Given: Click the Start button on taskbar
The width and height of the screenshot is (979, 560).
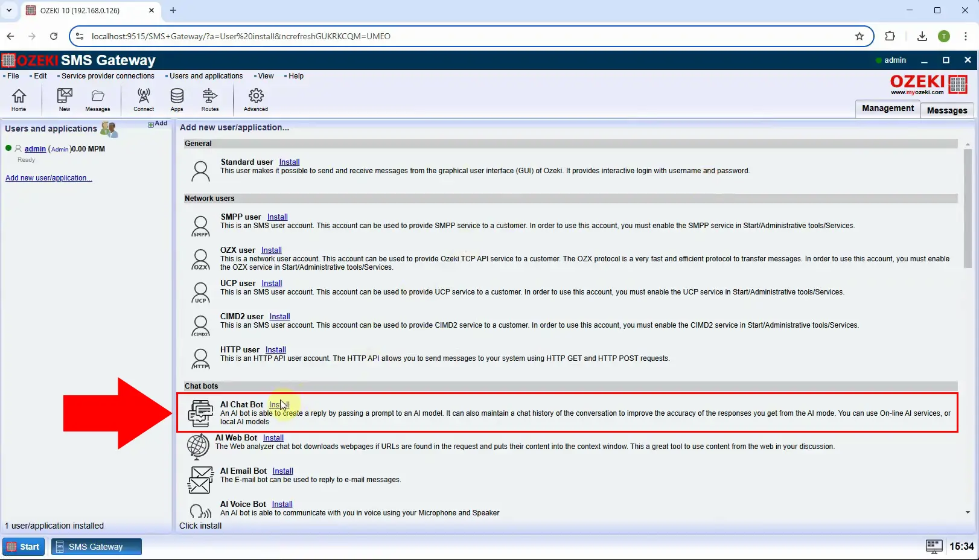Looking at the screenshot, I should (24, 547).
